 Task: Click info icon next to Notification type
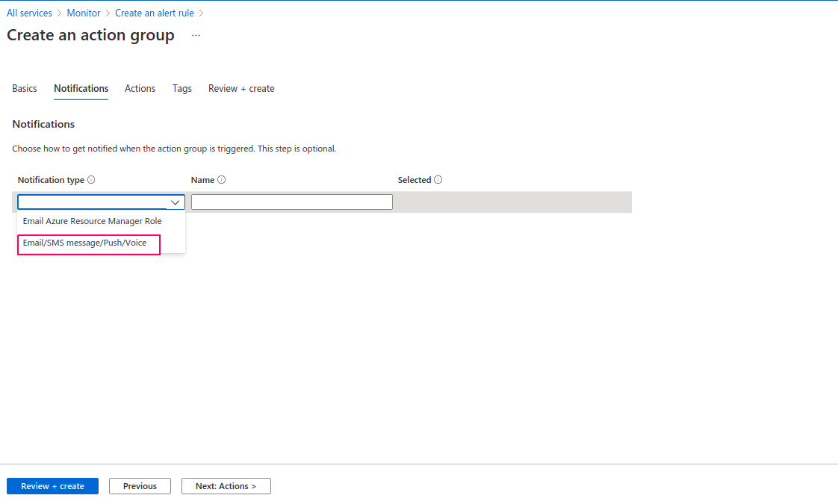pyautogui.click(x=91, y=180)
